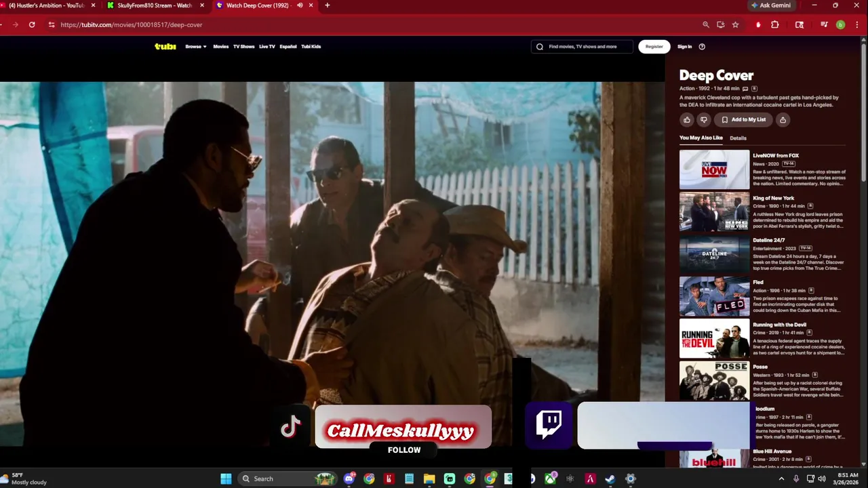Open the green 'b' profile avatar
This screenshot has width=868, height=488.
coord(840,24)
